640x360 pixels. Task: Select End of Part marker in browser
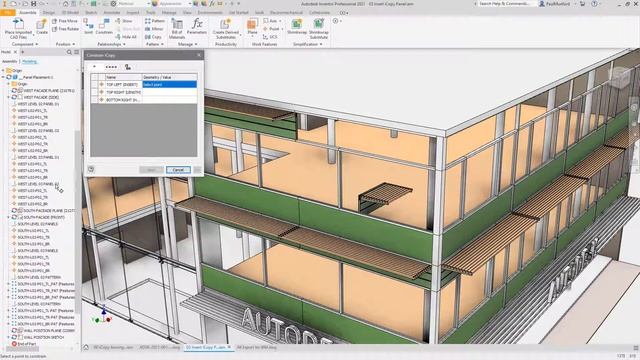tap(24, 344)
